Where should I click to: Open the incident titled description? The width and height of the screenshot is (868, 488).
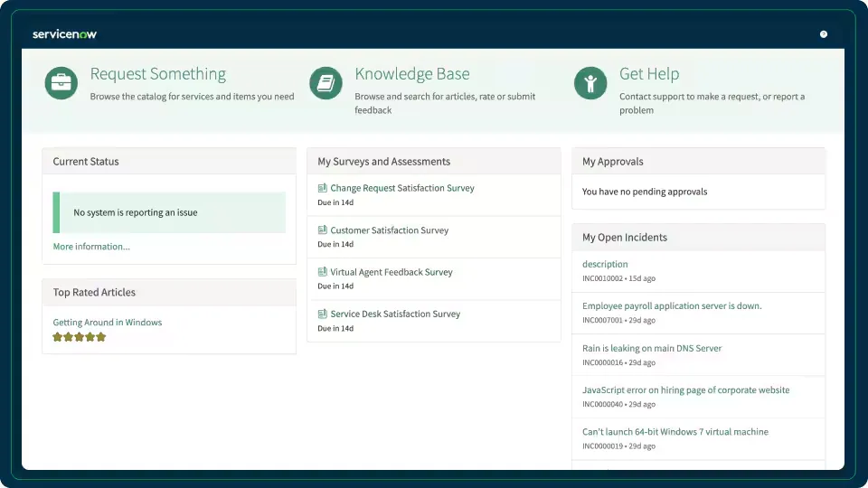[x=605, y=264]
